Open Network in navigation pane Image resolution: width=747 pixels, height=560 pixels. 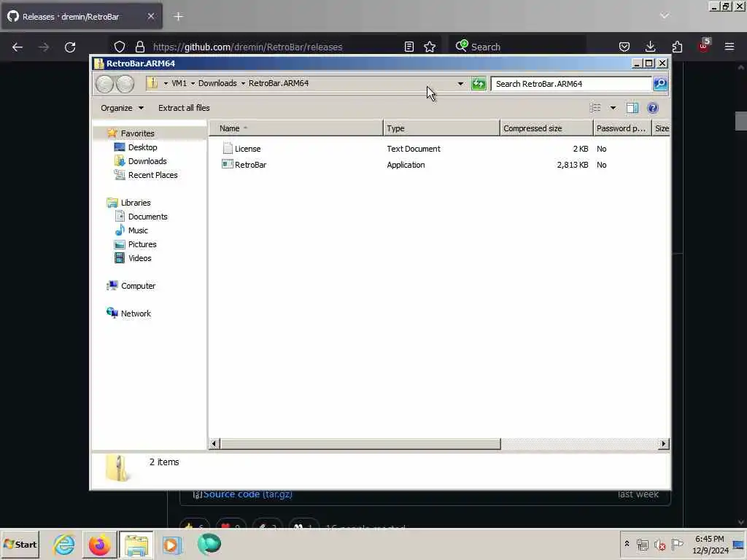tap(136, 314)
